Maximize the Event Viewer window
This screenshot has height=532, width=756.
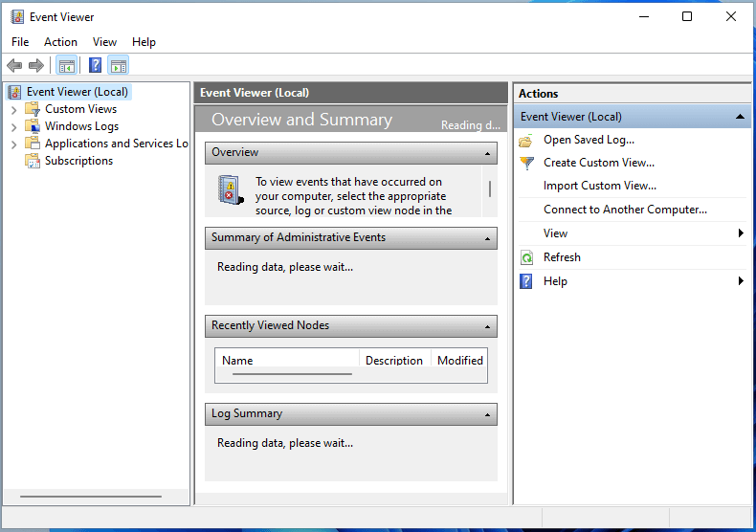[687, 16]
